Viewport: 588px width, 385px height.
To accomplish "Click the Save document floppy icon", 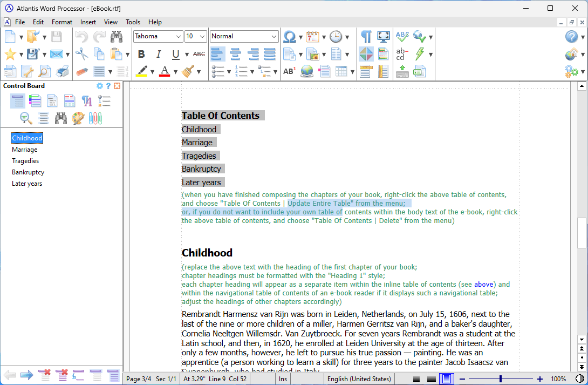I will [56, 36].
